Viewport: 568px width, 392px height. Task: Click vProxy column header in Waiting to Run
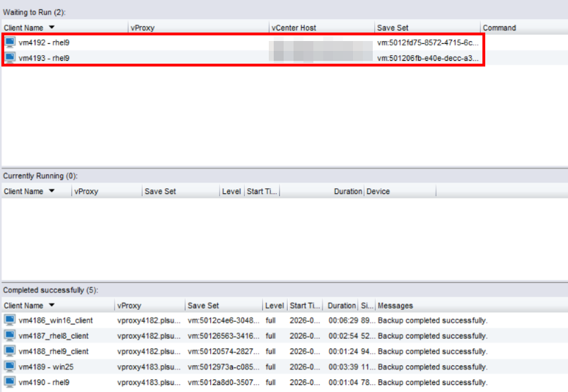click(142, 28)
